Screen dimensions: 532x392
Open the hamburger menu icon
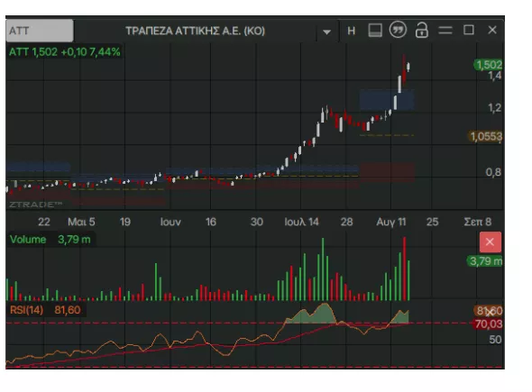coord(445,31)
